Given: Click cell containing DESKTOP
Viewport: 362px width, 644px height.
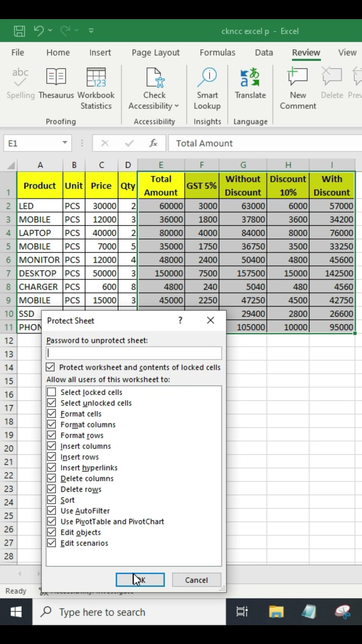Looking at the screenshot, I should (40, 273).
